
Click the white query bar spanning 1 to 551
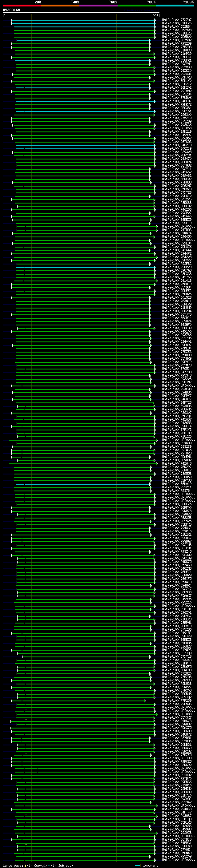[81, 12]
